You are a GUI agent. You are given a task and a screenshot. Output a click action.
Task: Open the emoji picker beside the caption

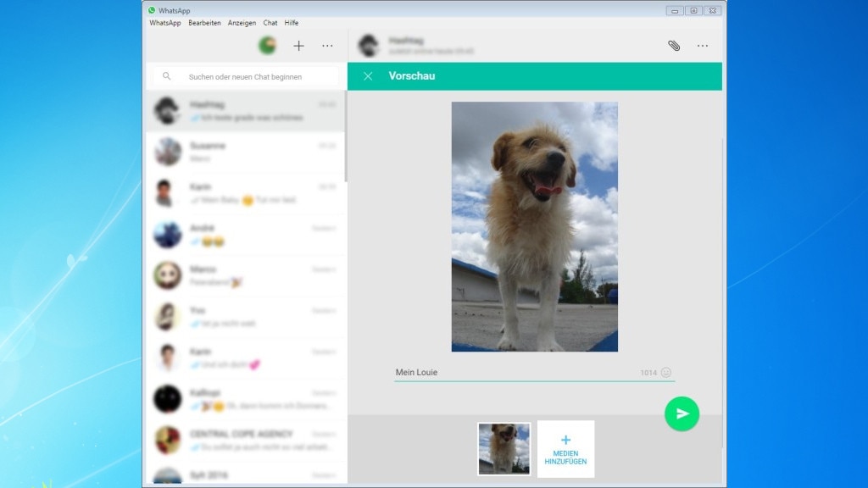point(668,372)
